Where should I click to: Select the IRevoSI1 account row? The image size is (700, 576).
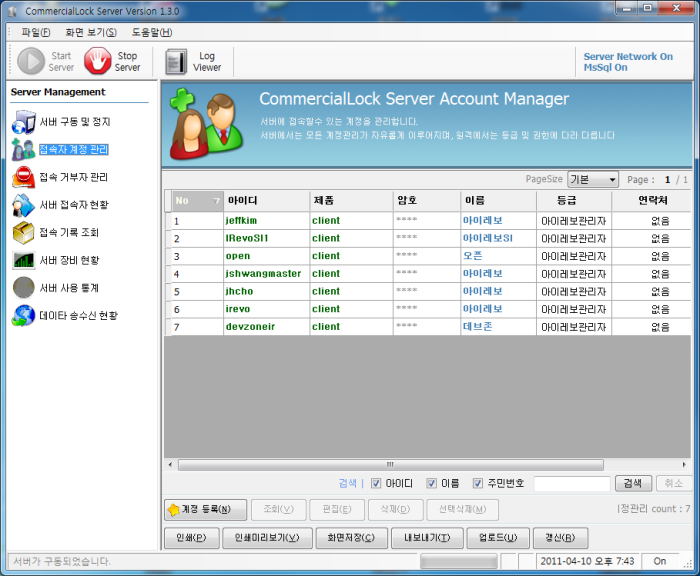pyautogui.click(x=428, y=238)
